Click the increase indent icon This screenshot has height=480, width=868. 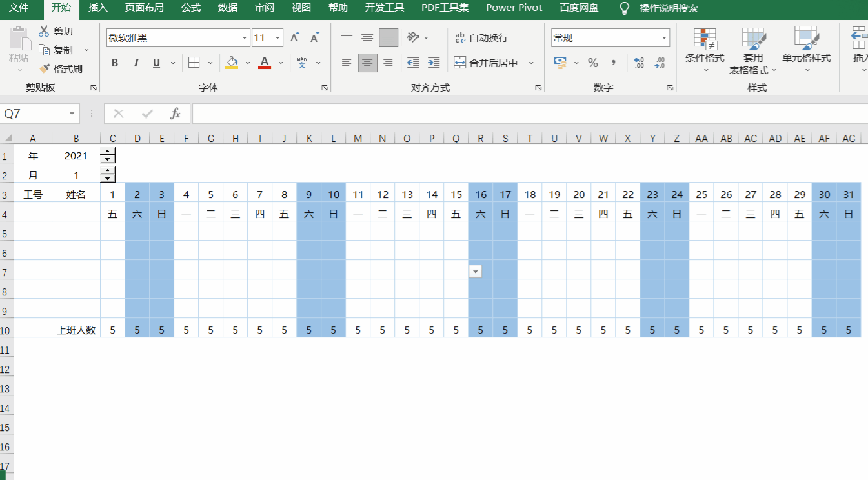pyautogui.click(x=434, y=63)
